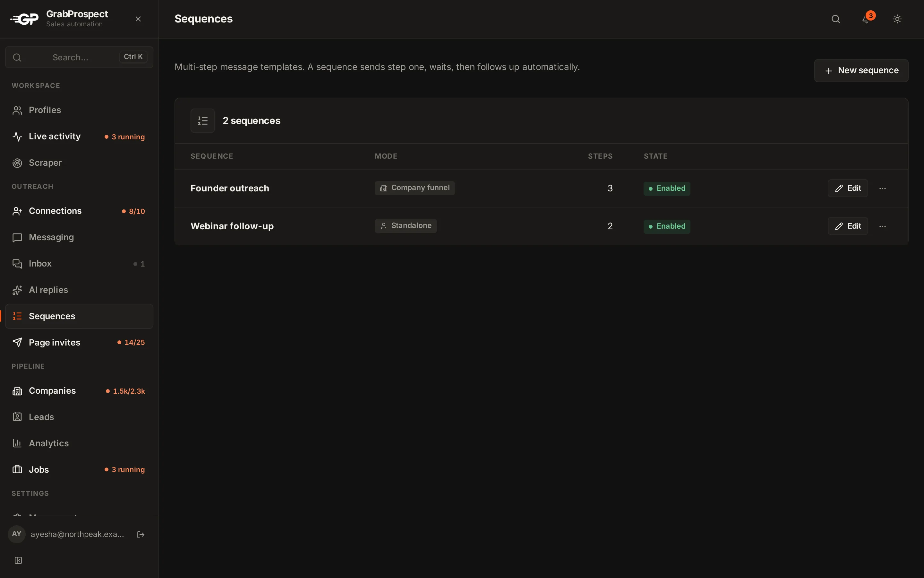
Task: Close the sidebar with X icon
Action: 138,19
